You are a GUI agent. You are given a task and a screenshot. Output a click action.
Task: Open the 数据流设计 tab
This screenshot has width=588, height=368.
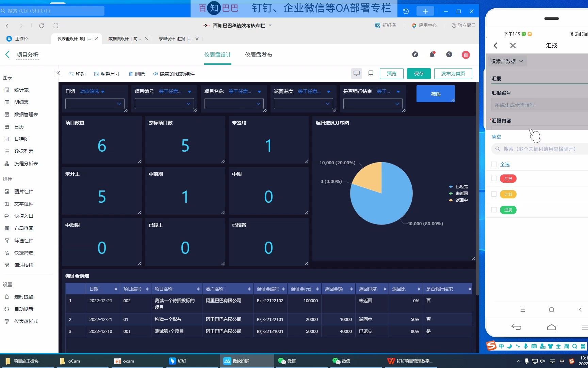coord(125,39)
